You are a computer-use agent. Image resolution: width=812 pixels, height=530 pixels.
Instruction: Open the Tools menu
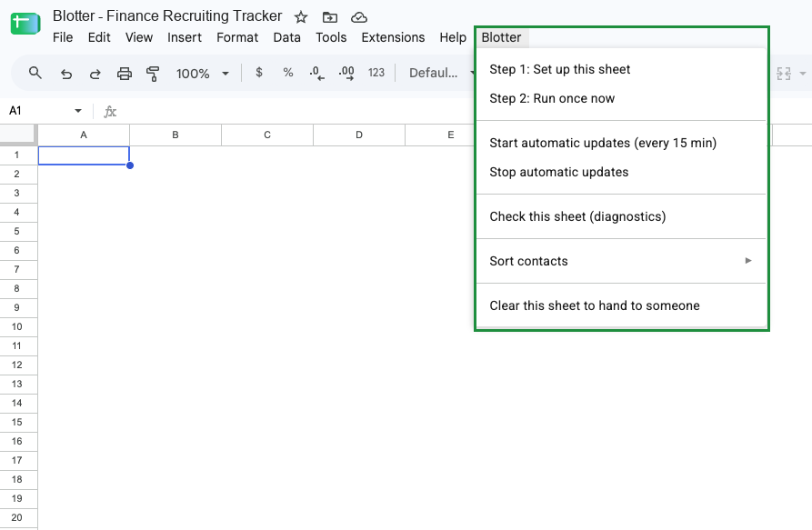(331, 37)
